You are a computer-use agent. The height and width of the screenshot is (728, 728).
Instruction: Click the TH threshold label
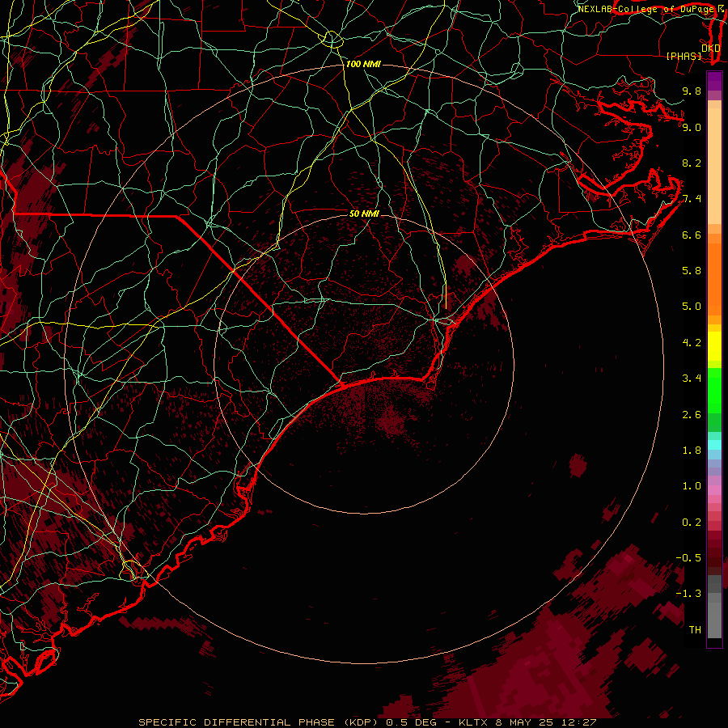pos(695,630)
